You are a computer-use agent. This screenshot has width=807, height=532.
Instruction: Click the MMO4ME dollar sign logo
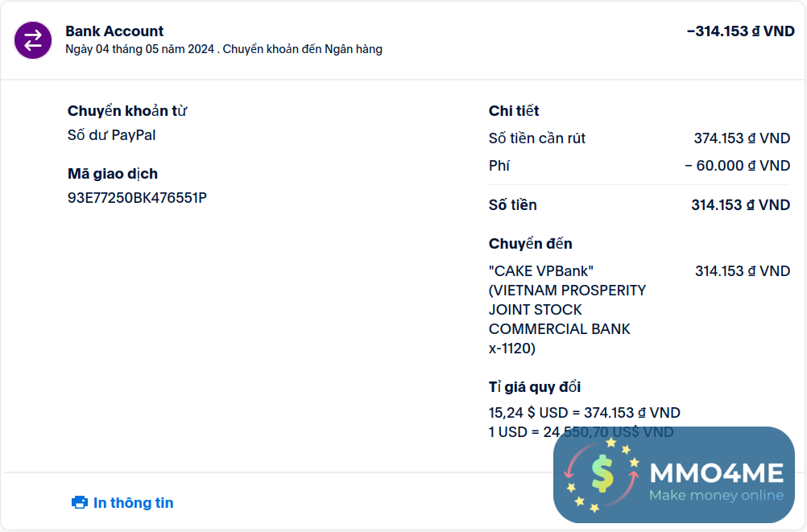602,474
